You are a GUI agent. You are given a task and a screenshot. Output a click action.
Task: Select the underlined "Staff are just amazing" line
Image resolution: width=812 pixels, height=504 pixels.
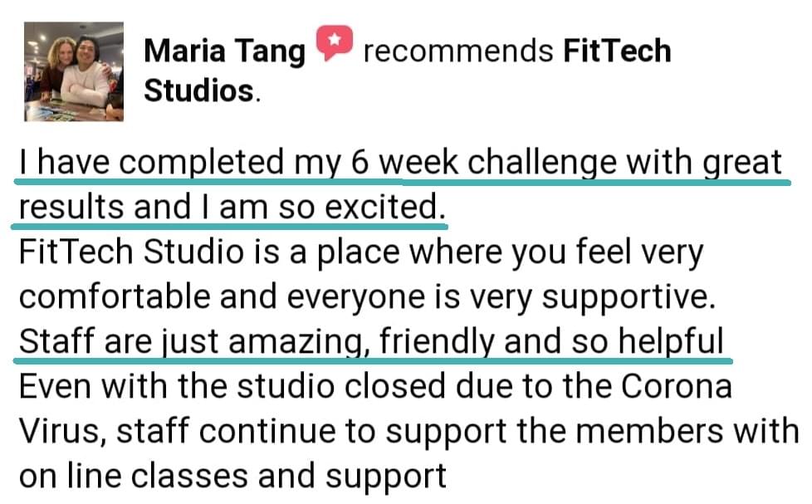point(371,342)
